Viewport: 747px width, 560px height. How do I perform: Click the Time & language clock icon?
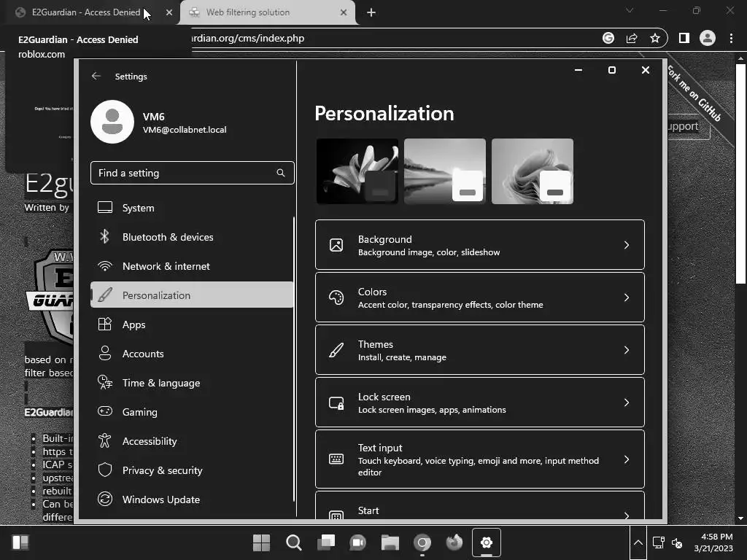coord(105,382)
